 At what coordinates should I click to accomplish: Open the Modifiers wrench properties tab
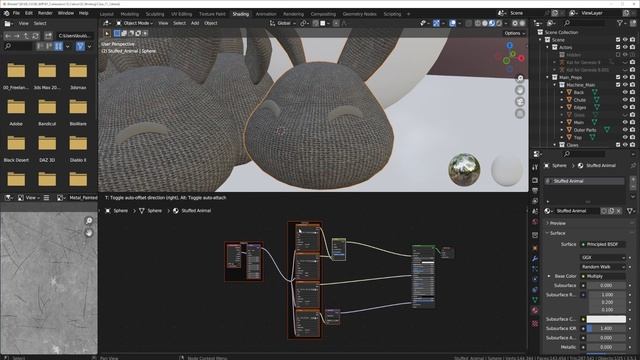[x=535, y=258]
